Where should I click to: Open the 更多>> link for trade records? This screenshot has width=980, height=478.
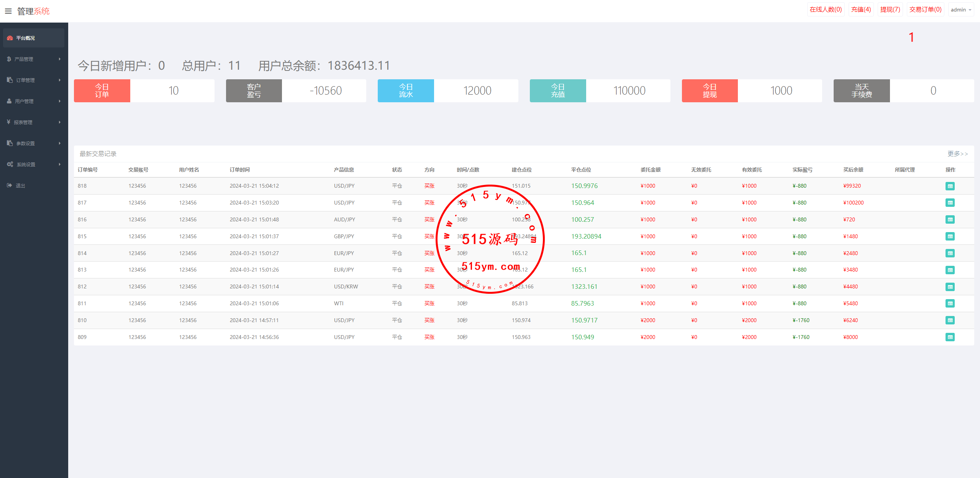(957, 154)
